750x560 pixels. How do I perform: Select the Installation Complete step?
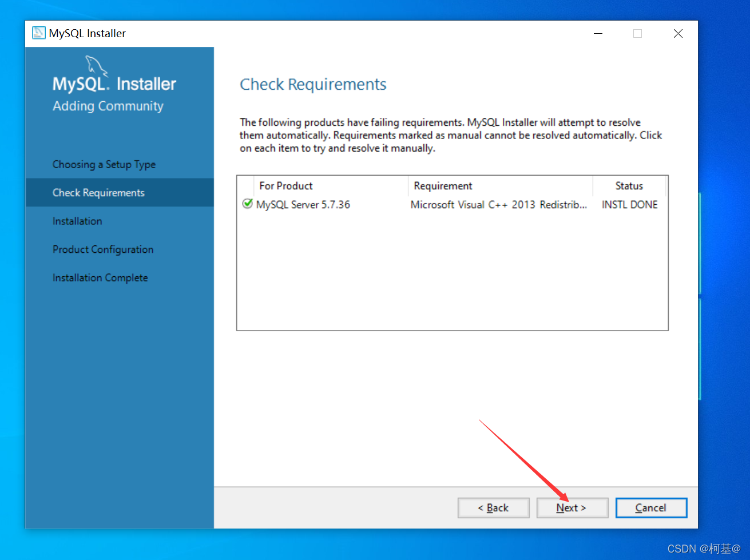click(100, 277)
